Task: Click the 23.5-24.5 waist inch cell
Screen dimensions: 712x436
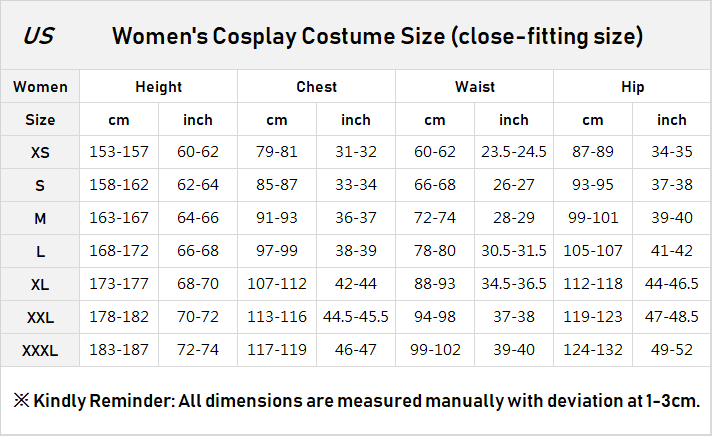Action: click(514, 153)
